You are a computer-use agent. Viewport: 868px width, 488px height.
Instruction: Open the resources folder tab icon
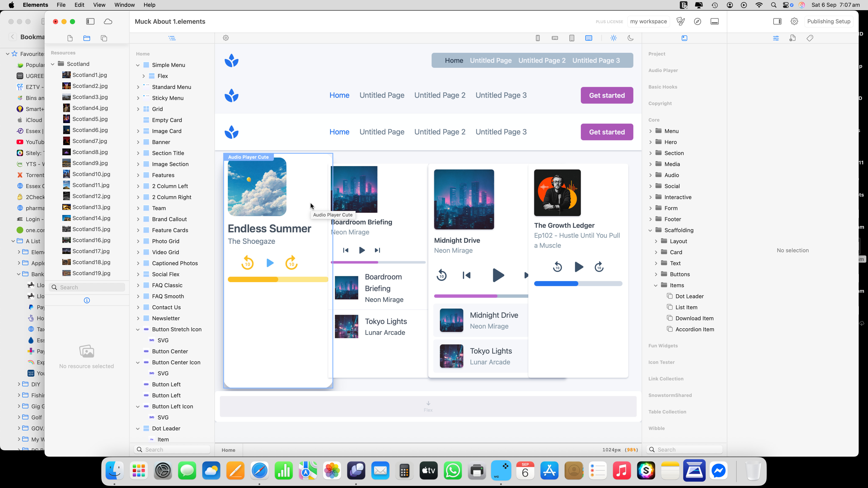click(x=87, y=38)
